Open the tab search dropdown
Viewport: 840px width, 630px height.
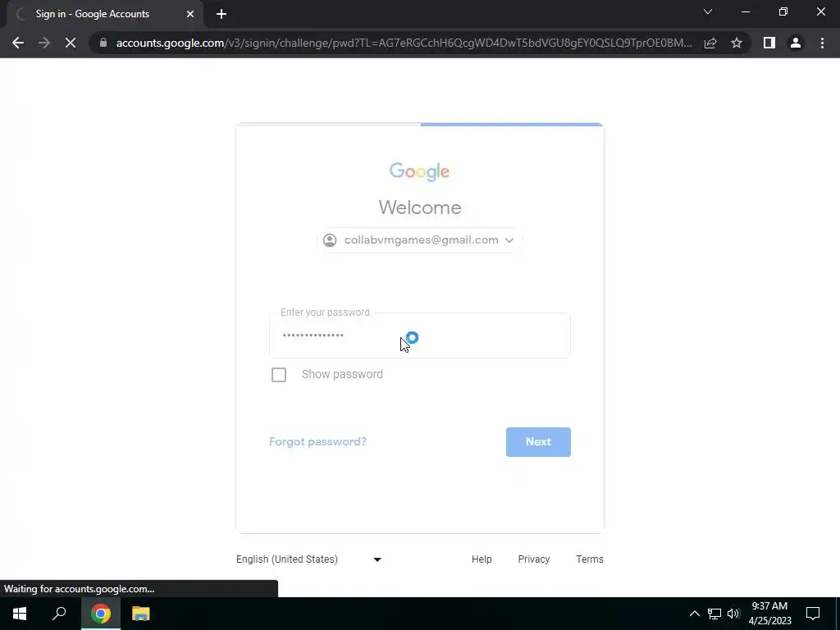(708, 11)
